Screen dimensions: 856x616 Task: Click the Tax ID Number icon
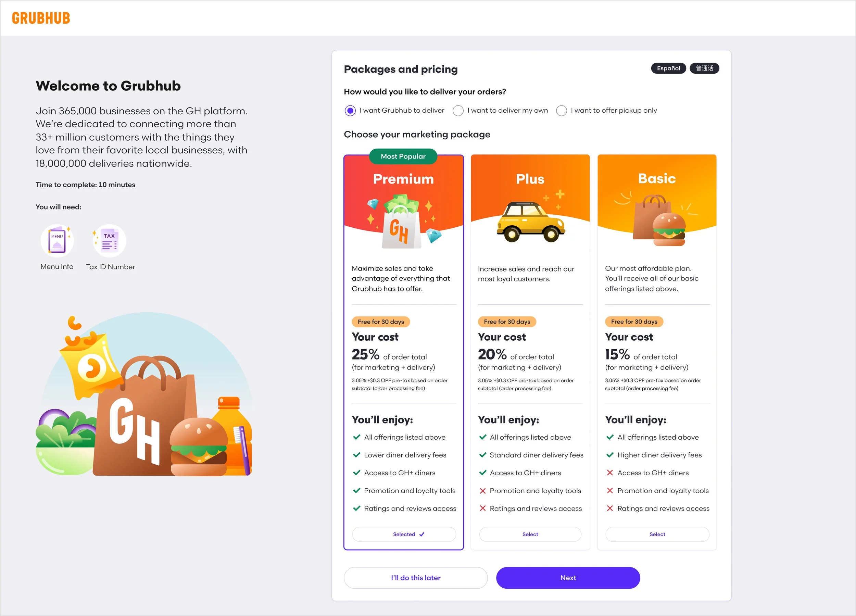(109, 241)
